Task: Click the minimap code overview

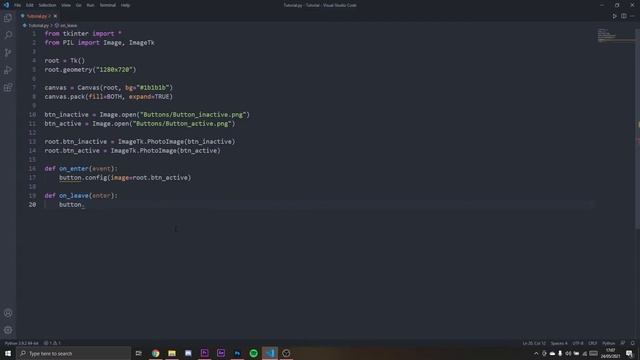Action: [616, 36]
